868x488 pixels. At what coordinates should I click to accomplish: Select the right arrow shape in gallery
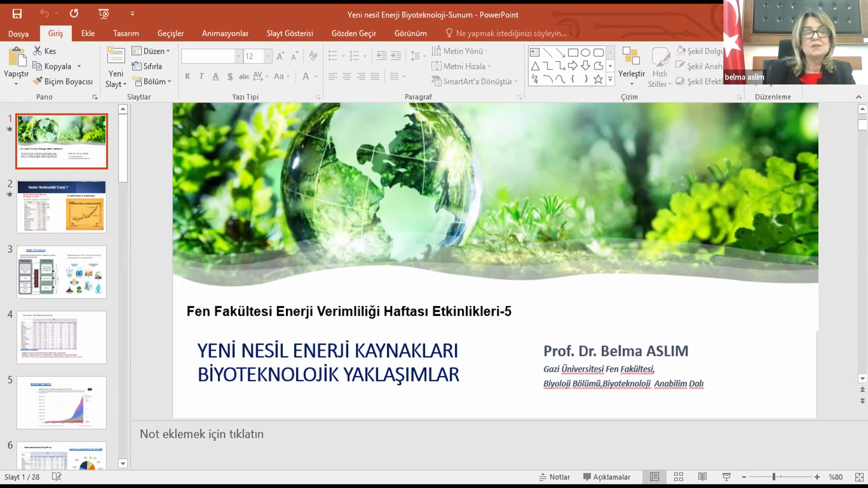pyautogui.click(x=573, y=66)
